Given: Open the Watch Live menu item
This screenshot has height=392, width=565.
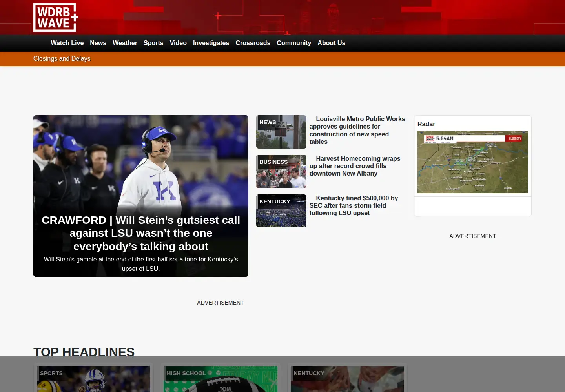Looking at the screenshot, I should [67, 43].
